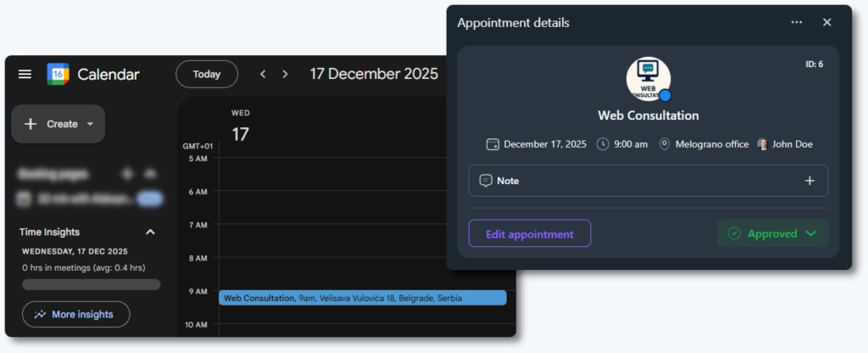Click the meetings time progress bar

click(91, 284)
